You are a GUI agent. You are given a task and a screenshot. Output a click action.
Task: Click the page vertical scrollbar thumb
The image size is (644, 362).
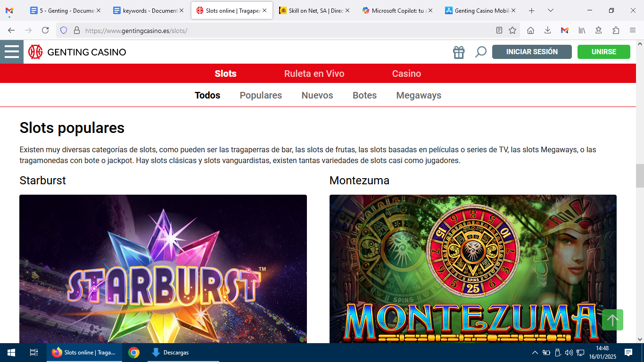[640, 176]
